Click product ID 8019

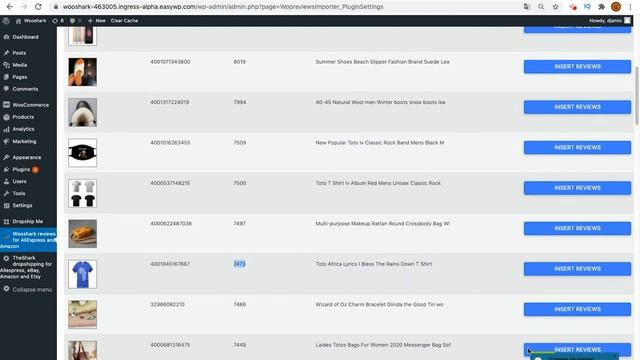click(240, 62)
